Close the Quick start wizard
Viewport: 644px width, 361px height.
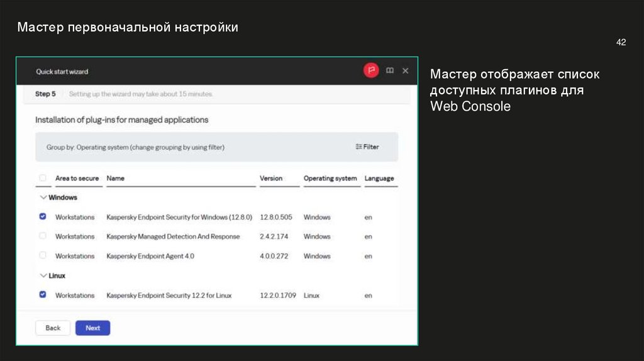[x=406, y=70]
